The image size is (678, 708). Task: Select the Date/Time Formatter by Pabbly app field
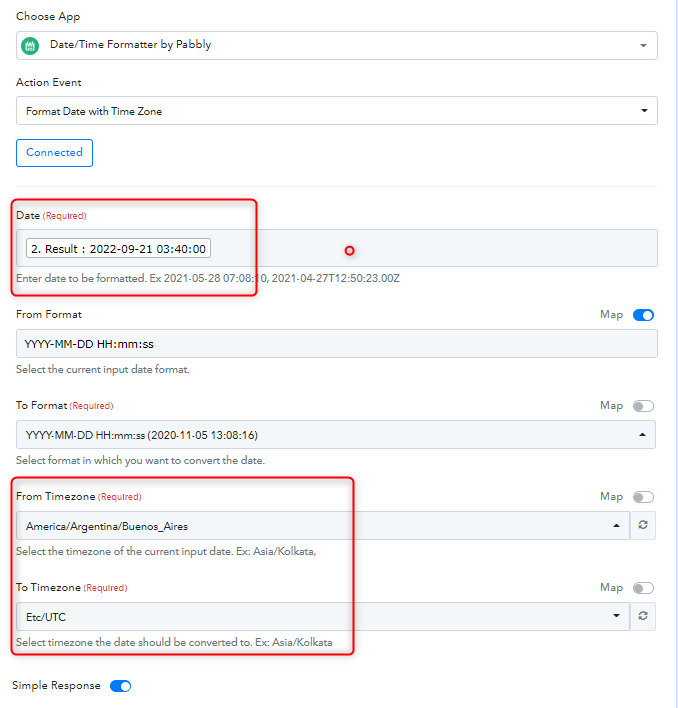tap(337, 45)
